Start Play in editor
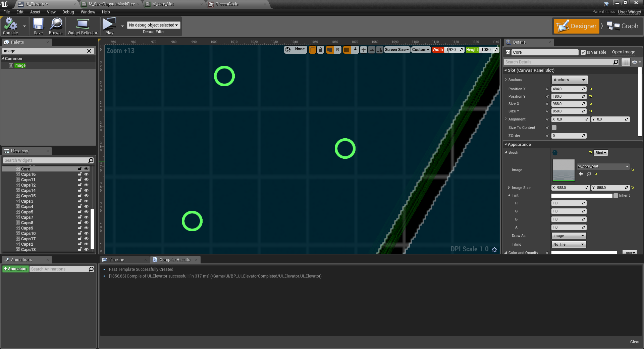The height and width of the screenshot is (349, 644). pyautogui.click(x=109, y=26)
